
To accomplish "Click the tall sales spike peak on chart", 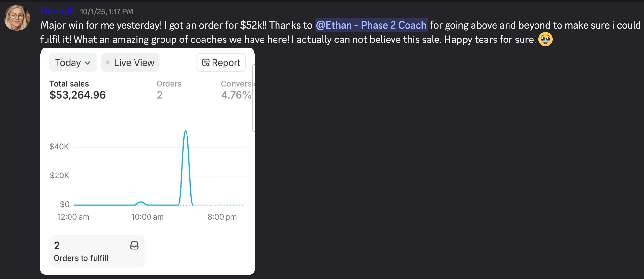I will pyautogui.click(x=186, y=131).
